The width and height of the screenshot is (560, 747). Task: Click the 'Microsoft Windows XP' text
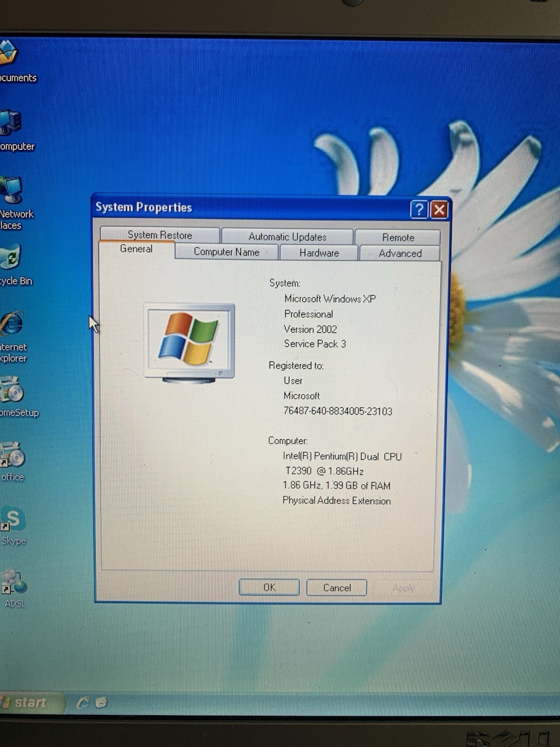[330, 299]
